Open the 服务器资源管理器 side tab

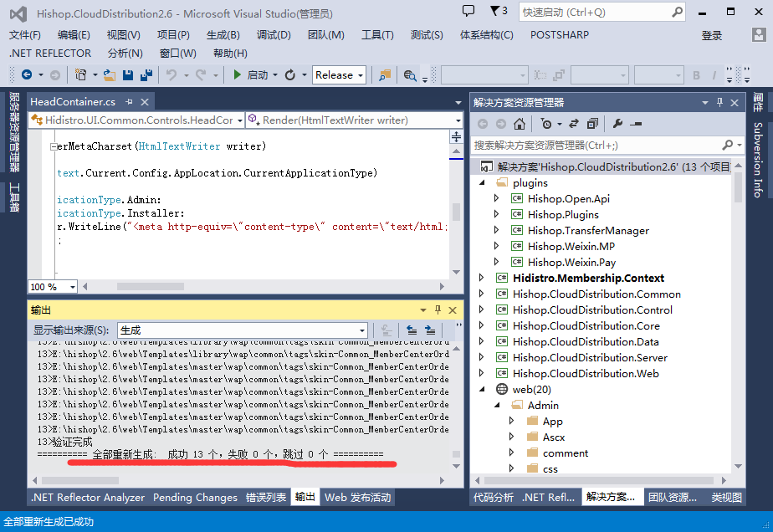pyautogui.click(x=14, y=131)
